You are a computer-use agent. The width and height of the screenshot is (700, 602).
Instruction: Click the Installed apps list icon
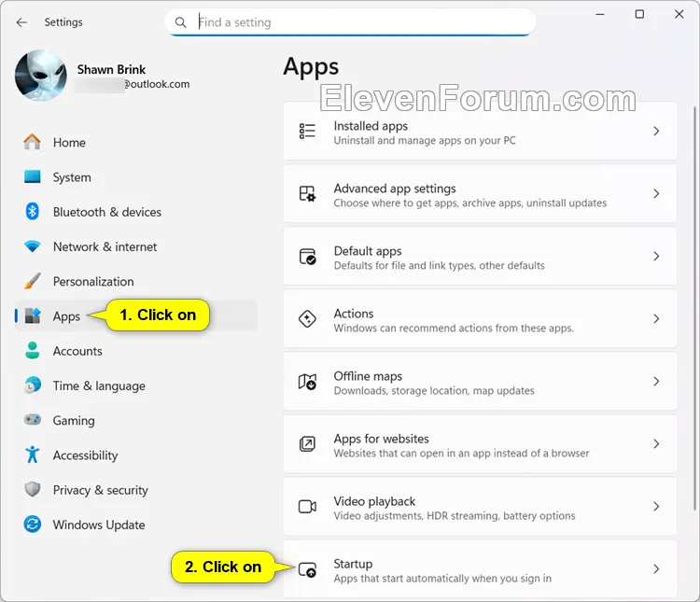307,132
